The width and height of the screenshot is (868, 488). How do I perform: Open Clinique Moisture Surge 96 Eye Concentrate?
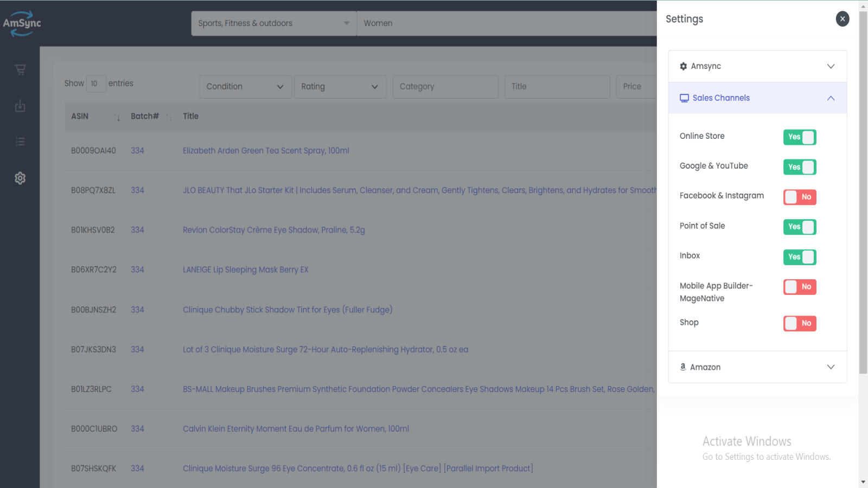pyautogui.click(x=358, y=468)
